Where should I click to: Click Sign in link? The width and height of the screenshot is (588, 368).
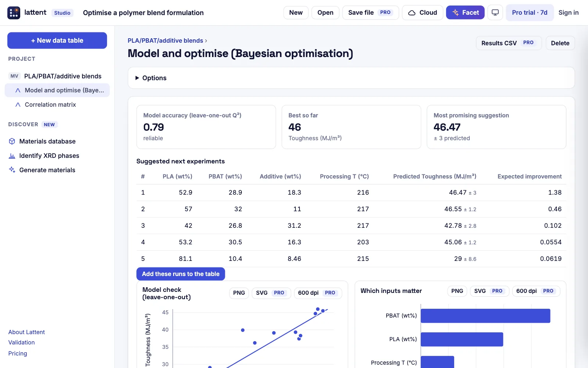pyautogui.click(x=568, y=13)
